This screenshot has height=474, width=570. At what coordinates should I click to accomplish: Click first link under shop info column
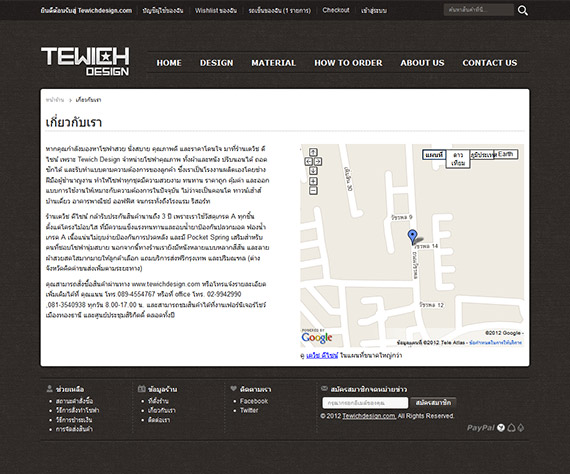pyautogui.click(x=158, y=401)
